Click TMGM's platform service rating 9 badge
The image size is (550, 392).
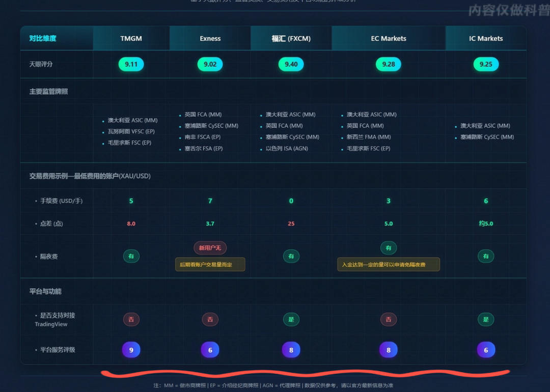[x=131, y=350]
